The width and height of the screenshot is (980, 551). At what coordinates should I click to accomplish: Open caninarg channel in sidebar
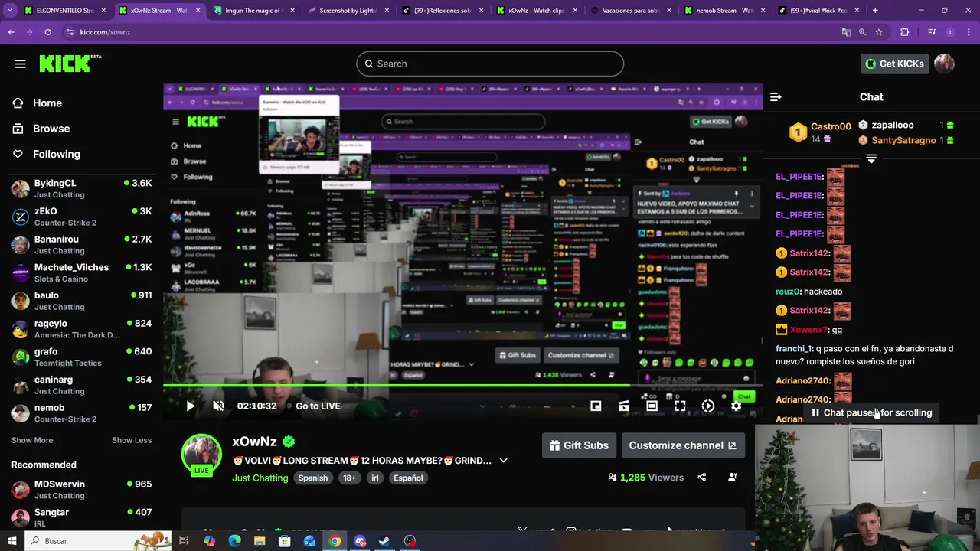81,385
